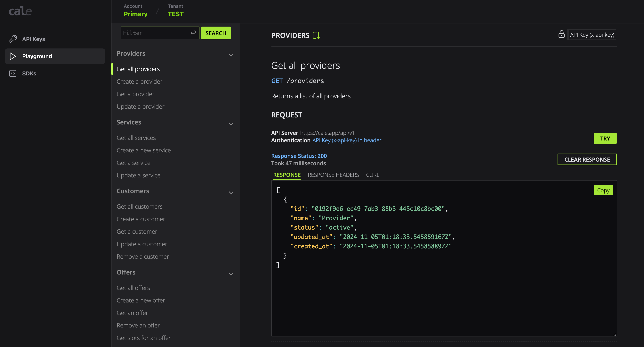Switch to the RESPONSE tab
This screenshot has width=644, height=347.
tap(287, 175)
